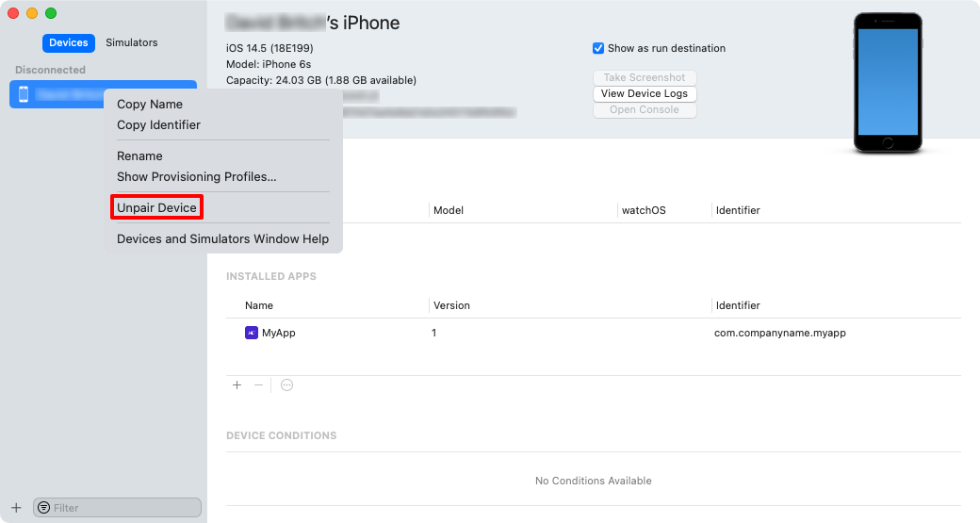Click the Installed Apps Version column header
Image resolution: width=980 pixels, height=523 pixels.
pyautogui.click(x=452, y=305)
